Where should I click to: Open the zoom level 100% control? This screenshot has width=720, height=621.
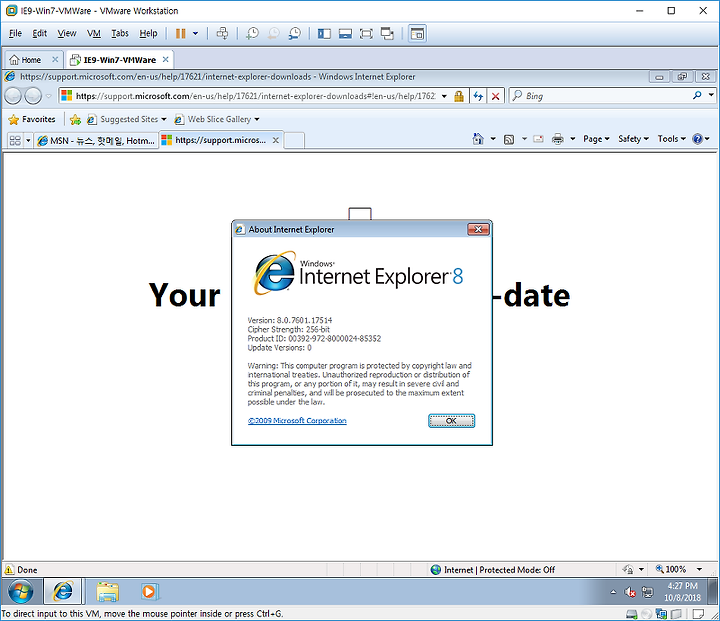[x=680, y=570]
